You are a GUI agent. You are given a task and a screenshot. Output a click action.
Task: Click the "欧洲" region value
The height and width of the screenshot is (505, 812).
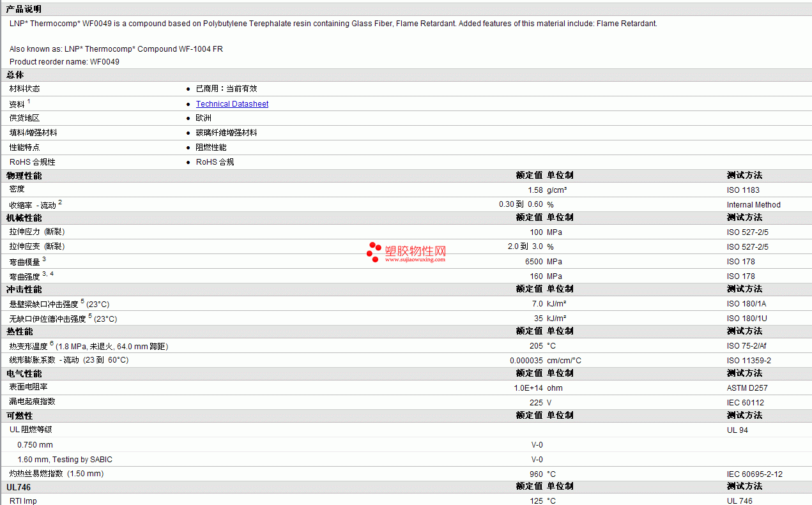[204, 118]
